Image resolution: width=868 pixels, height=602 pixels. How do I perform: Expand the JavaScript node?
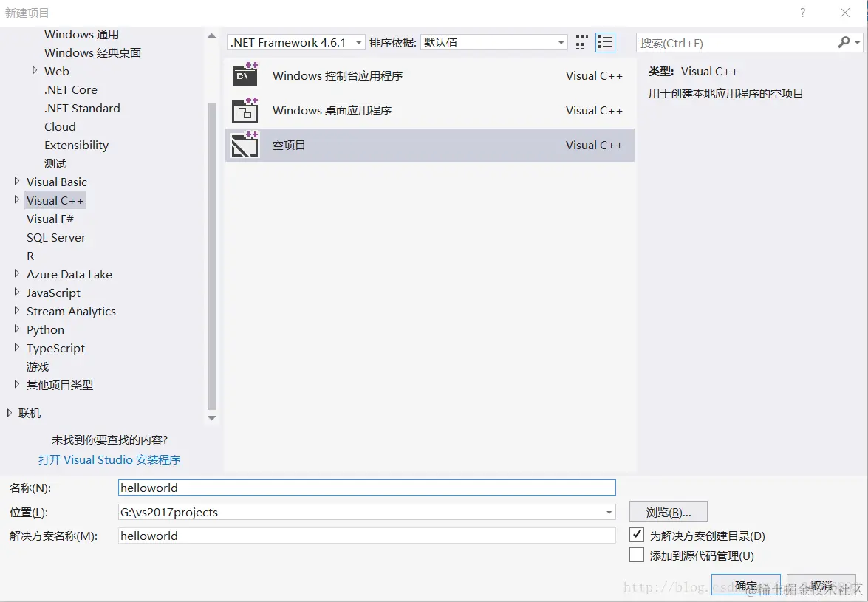tap(16, 293)
